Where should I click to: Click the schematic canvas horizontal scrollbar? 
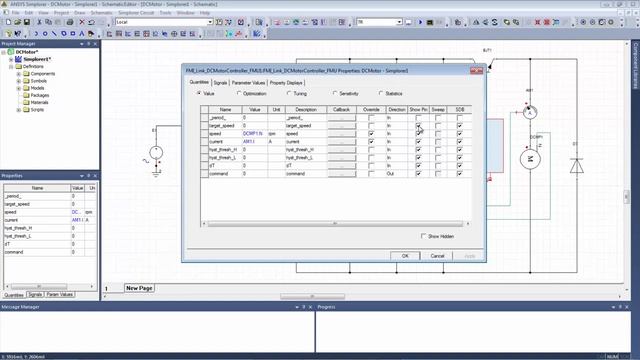pyautogui.click(x=312, y=296)
